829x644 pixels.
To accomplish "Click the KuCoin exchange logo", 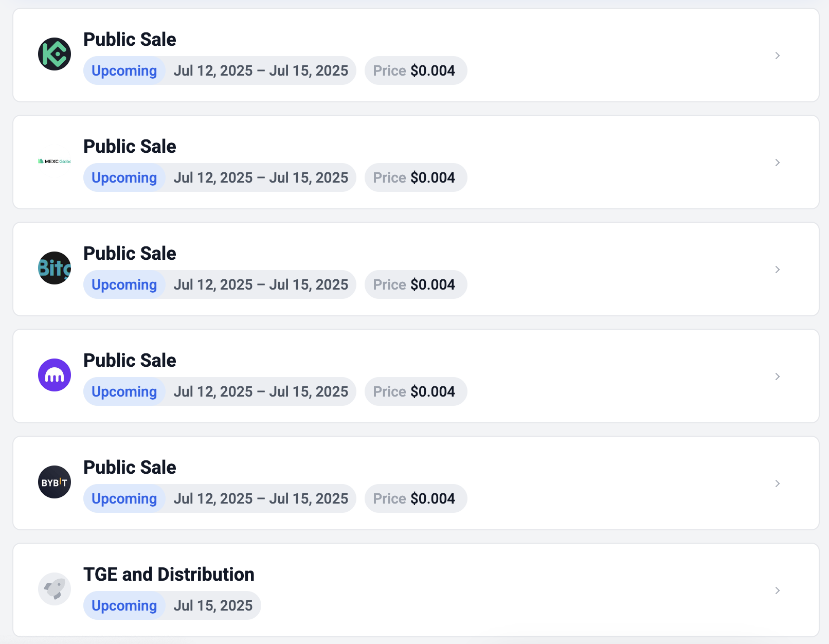I will (x=55, y=54).
